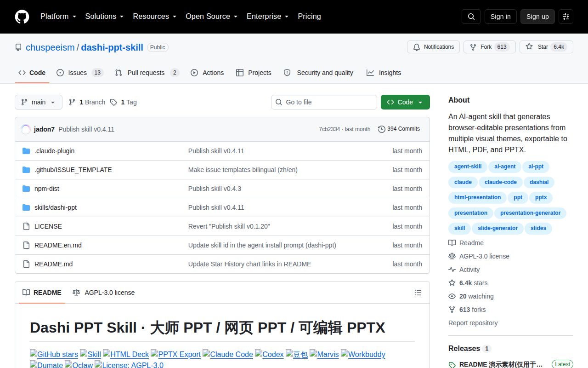
Task: Click the branch icon next to 1 Branch
Action: tap(72, 102)
